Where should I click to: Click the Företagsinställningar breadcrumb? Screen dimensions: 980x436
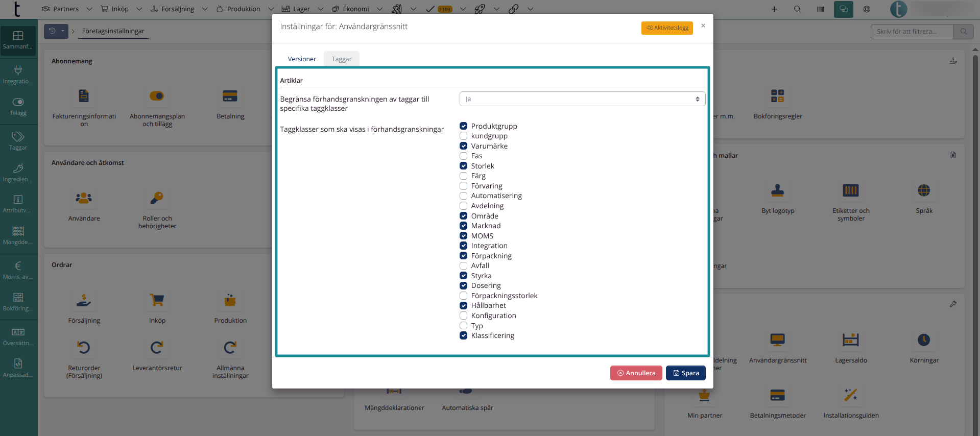point(113,31)
